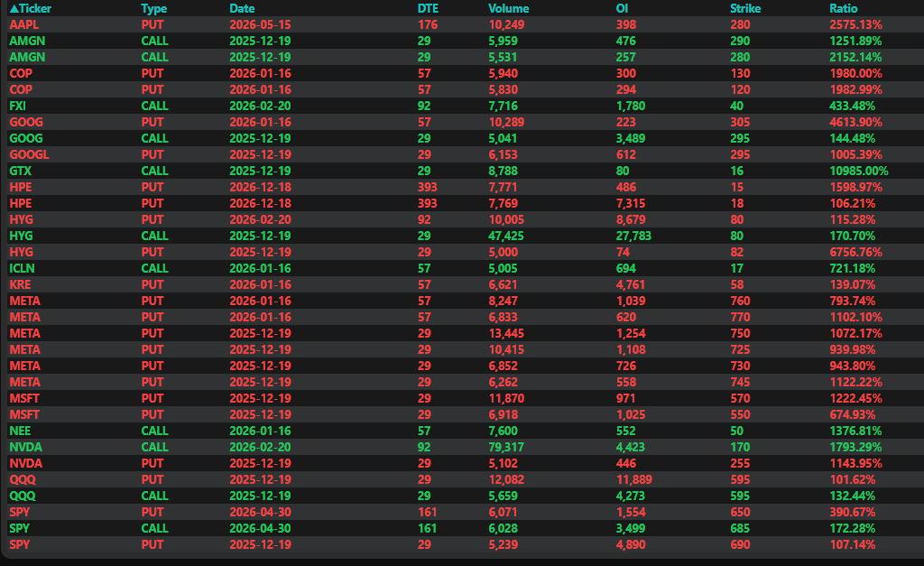
Task: Click FXI open interest 1,780
Action: click(631, 107)
